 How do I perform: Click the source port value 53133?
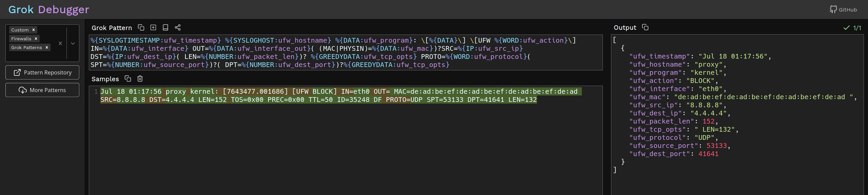tap(716, 146)
